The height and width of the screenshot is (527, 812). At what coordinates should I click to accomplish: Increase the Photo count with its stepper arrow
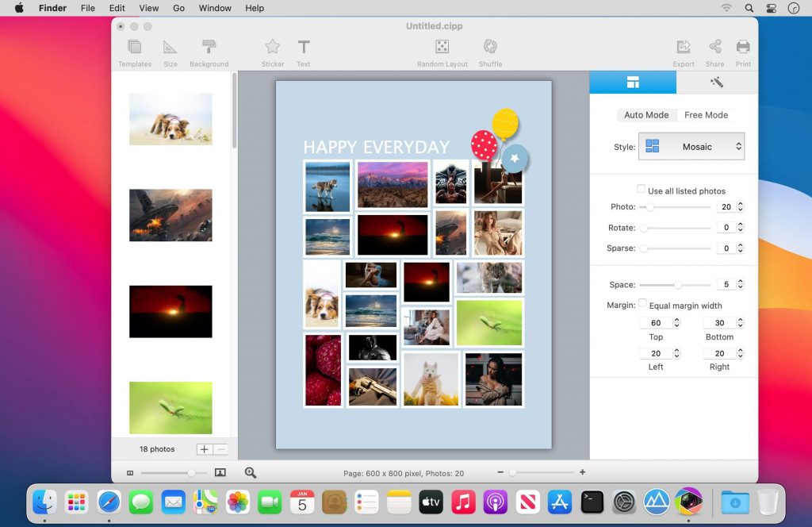tap(738, 203)
